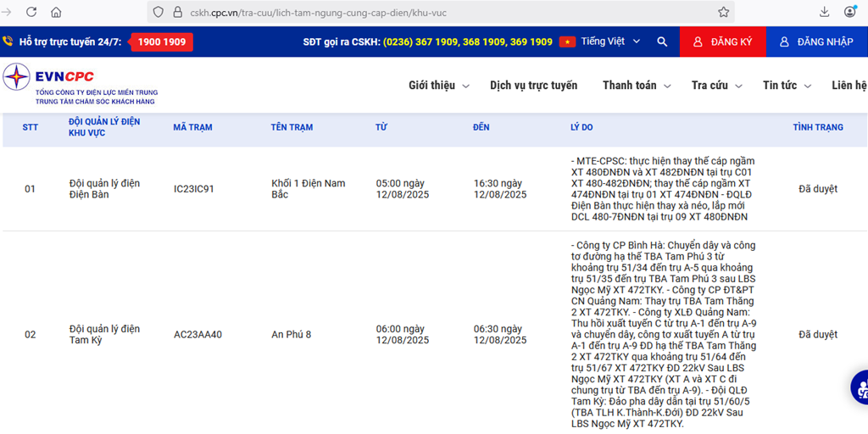Open the Tin tức menu
The width and height of the screenshot is (868, 434).
pos(787,86)
